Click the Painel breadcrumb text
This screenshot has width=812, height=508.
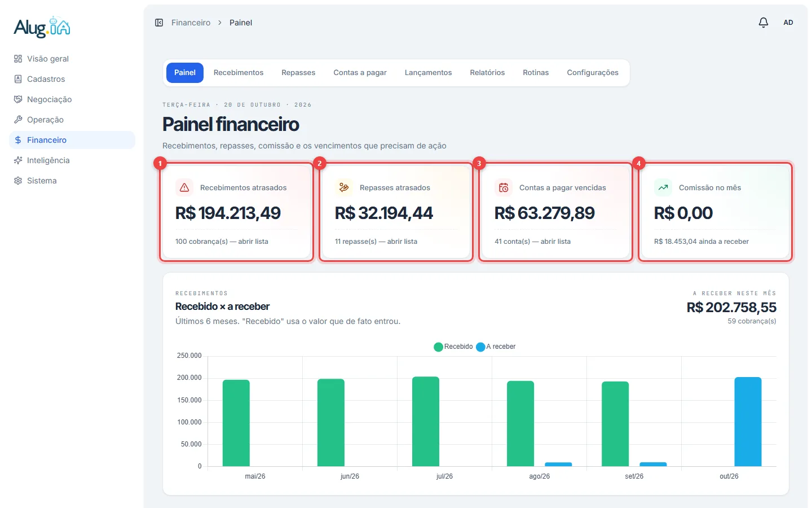tap(241, 23)
